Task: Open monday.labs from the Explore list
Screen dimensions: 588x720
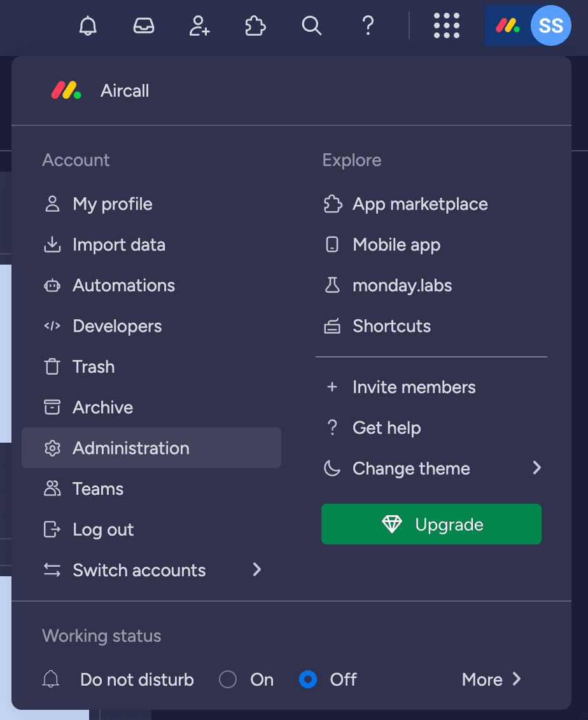Action: coord(402,286)
